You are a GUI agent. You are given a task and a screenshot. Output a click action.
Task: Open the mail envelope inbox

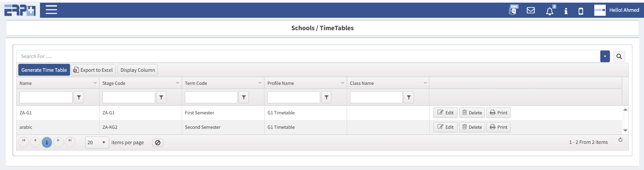tap(531, 10)
